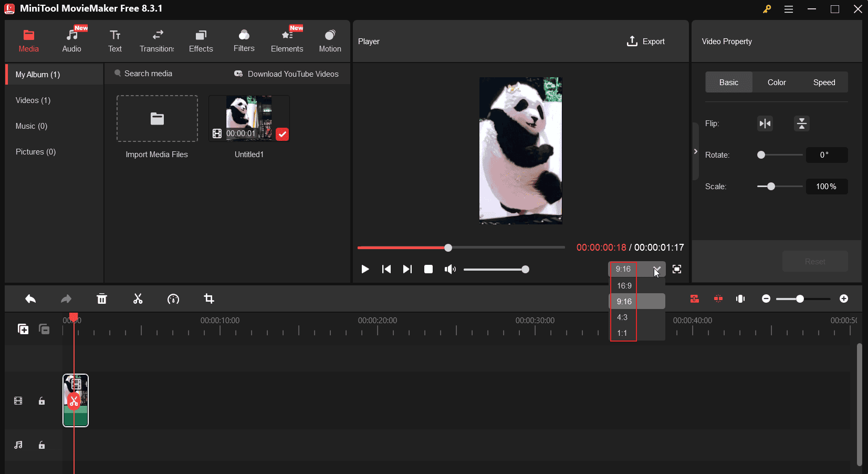Select the Transitions tool
Viewport: 868px width, 474px height.
click(x=156, y=39)
